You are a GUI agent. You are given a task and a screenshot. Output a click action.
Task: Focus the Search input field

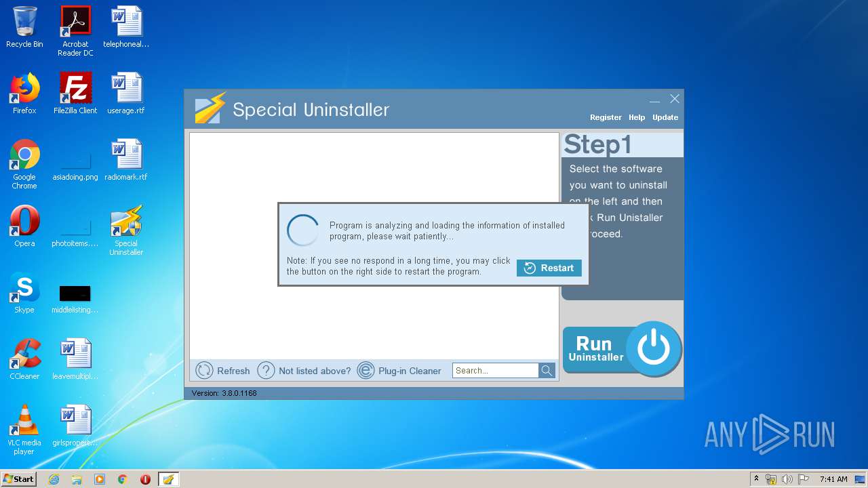pyautogui.click(x=496, y=370)
